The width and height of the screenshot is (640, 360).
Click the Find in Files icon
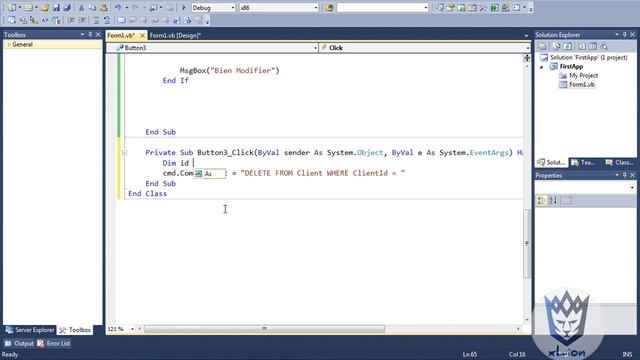tap(329, 8)
